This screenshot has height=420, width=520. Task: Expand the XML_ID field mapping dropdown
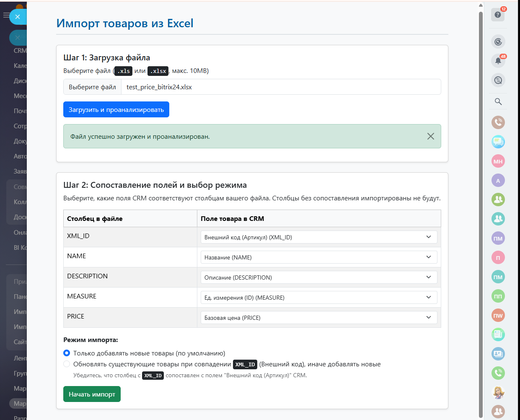(x=318, y=237)
